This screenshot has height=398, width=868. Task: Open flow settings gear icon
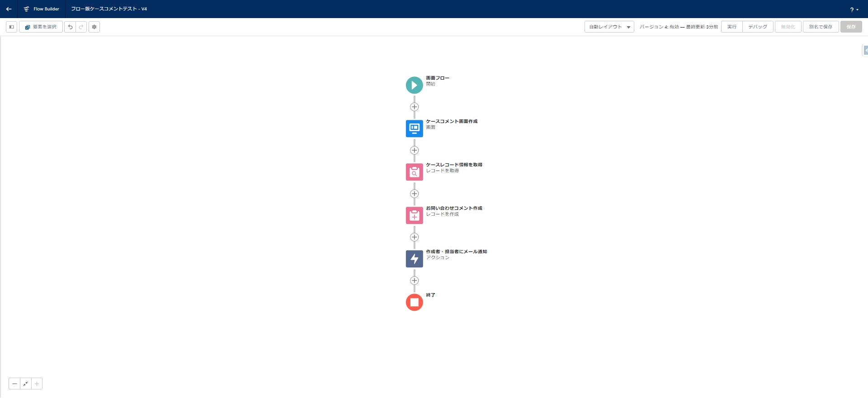[94, 27]
